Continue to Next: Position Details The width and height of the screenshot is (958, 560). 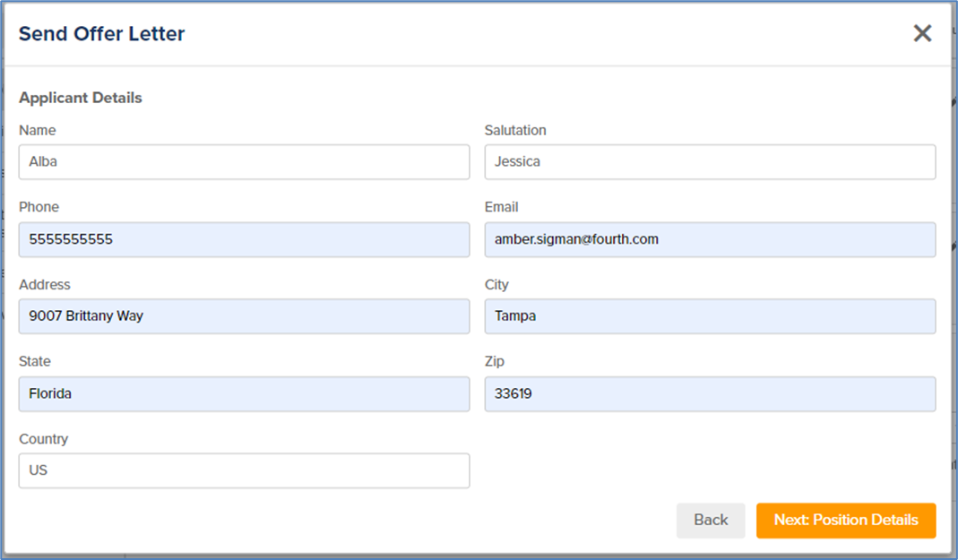pyautogui.click(x=846, y=521)
